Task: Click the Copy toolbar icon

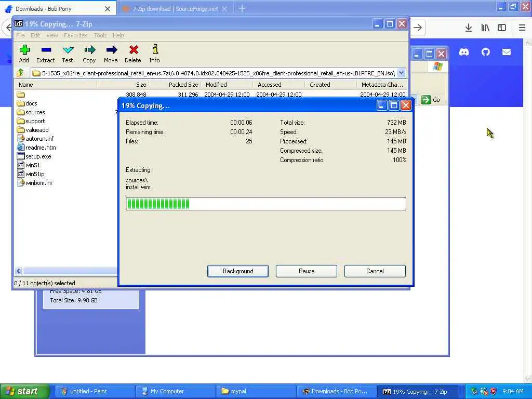Action: [x=89, y=54]
